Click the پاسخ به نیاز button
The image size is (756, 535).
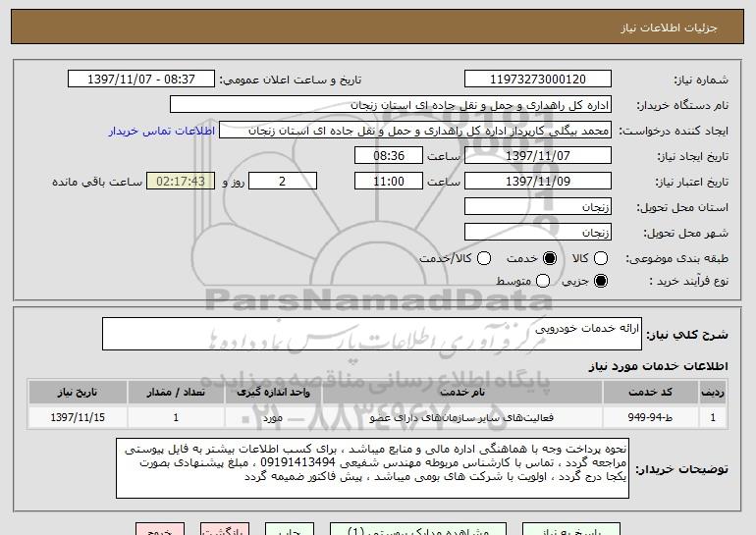point(571,529)
